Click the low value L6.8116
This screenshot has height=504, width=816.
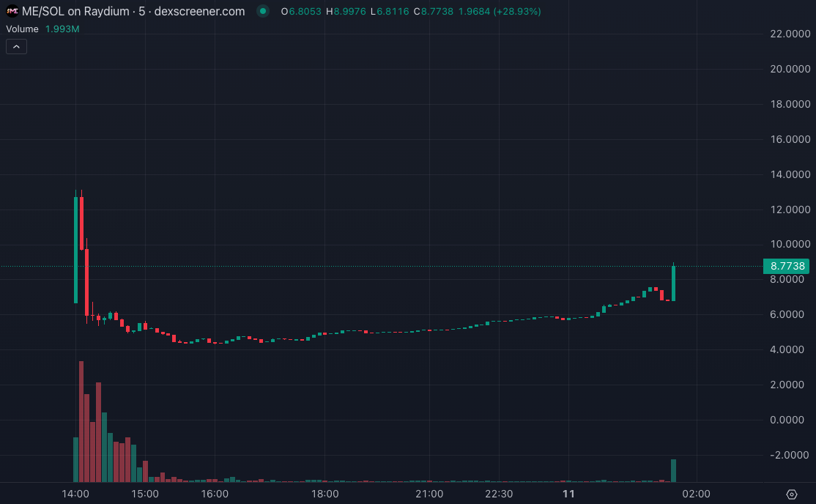click(x=390, y=12)
